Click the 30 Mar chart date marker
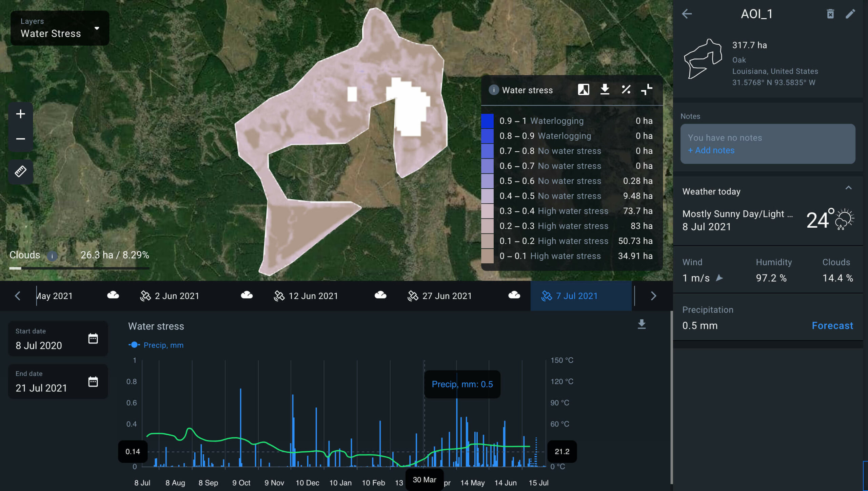 (x=424, y=480)
